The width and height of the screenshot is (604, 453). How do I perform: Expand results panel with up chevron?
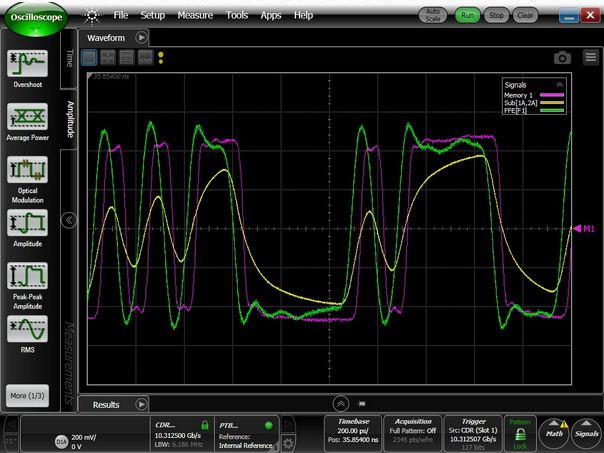point(341,404)
